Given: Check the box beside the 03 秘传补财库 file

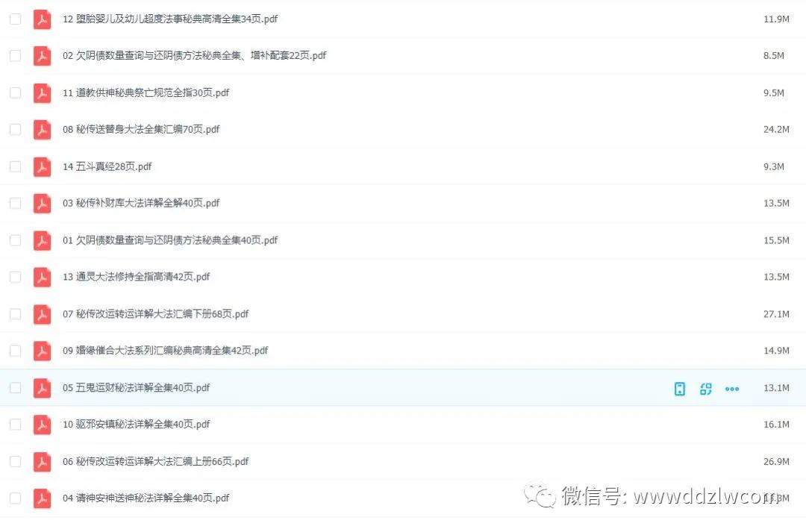Looking at the screenshot, I should click(16, 203).
